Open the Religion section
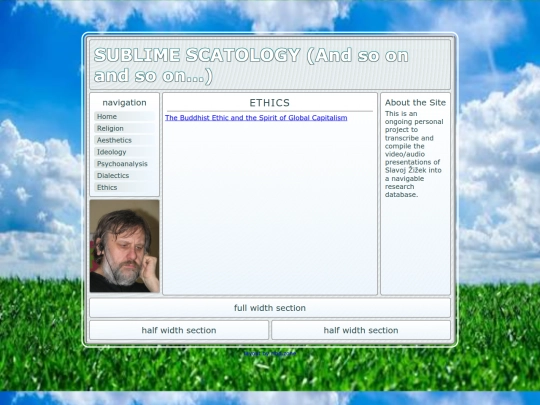The height and width of the screenshot is (405, 540). coord(124,128)
